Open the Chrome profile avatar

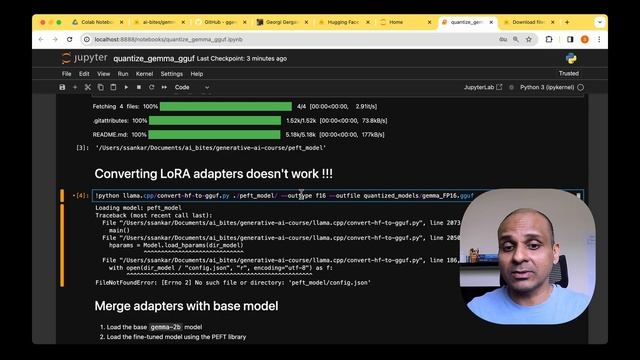pos(584,40)
